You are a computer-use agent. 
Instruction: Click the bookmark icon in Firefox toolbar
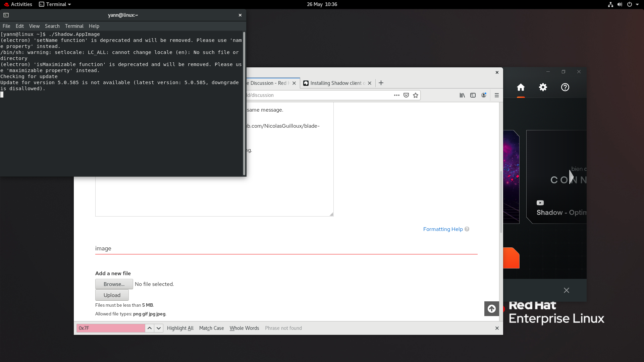(415, 95)
